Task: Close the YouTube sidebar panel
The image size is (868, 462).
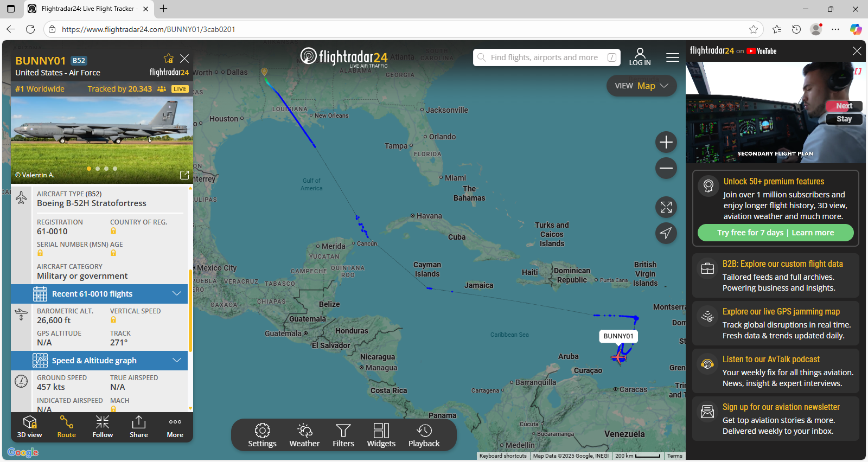Action: click(857, 51)
